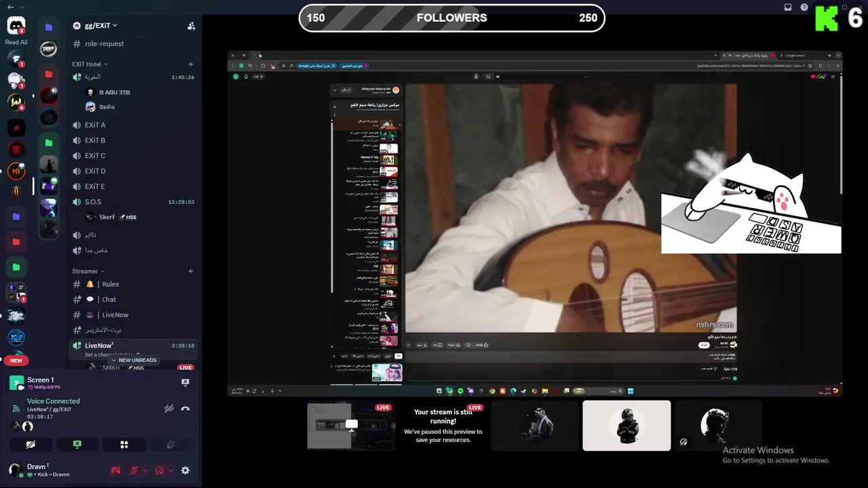
Task: Select the deafened participant tile
Action: click(718, 426)
